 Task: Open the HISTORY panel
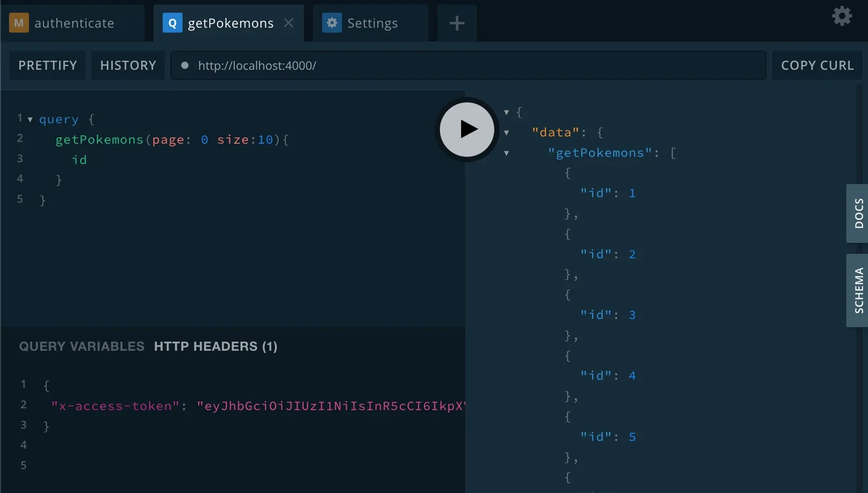pyautogui.click(x=128, y=65)
